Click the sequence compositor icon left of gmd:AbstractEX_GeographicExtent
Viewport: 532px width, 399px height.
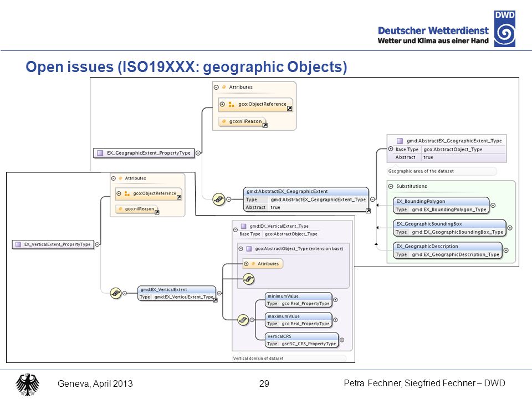tap(219, 199)
